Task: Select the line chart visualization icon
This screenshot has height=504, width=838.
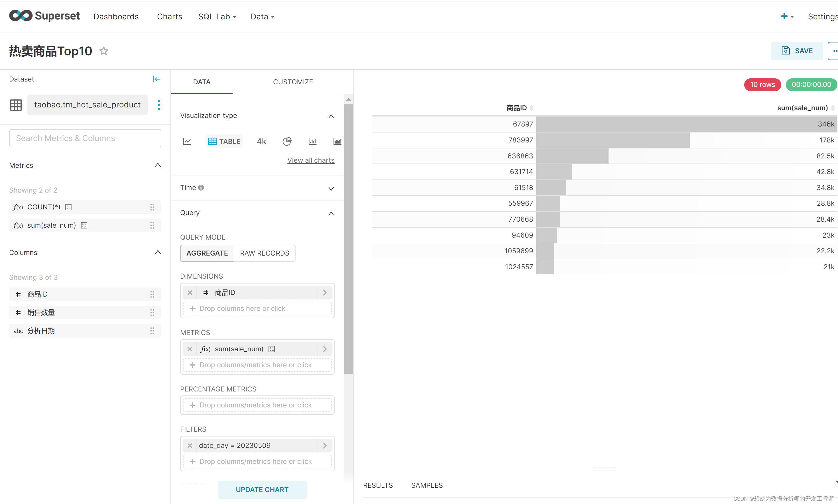Action: (187, 141)
